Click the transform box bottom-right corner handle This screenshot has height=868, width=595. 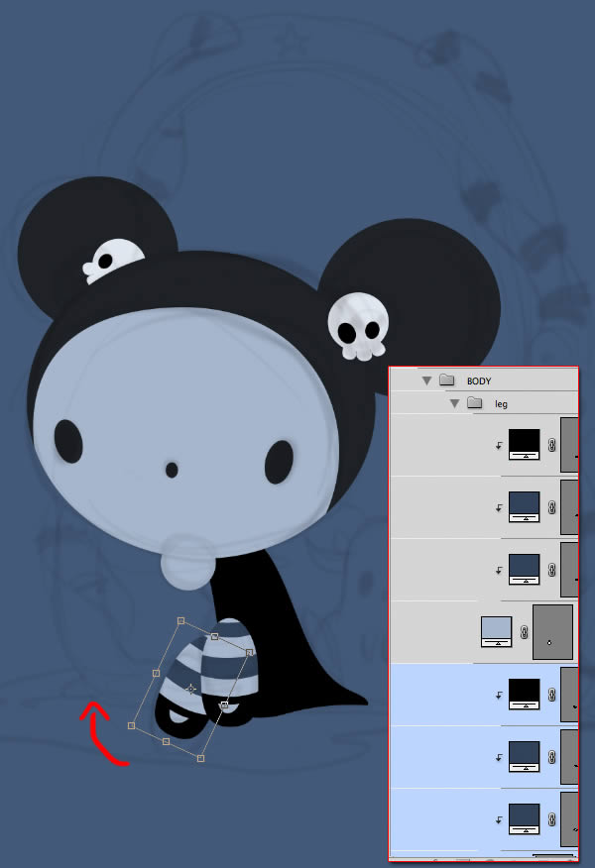tap(200, 758)
